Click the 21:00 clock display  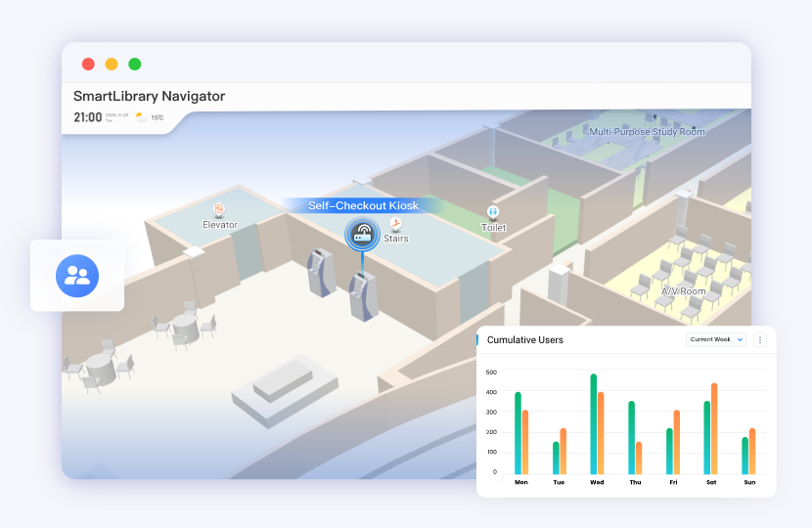(88, 117)
